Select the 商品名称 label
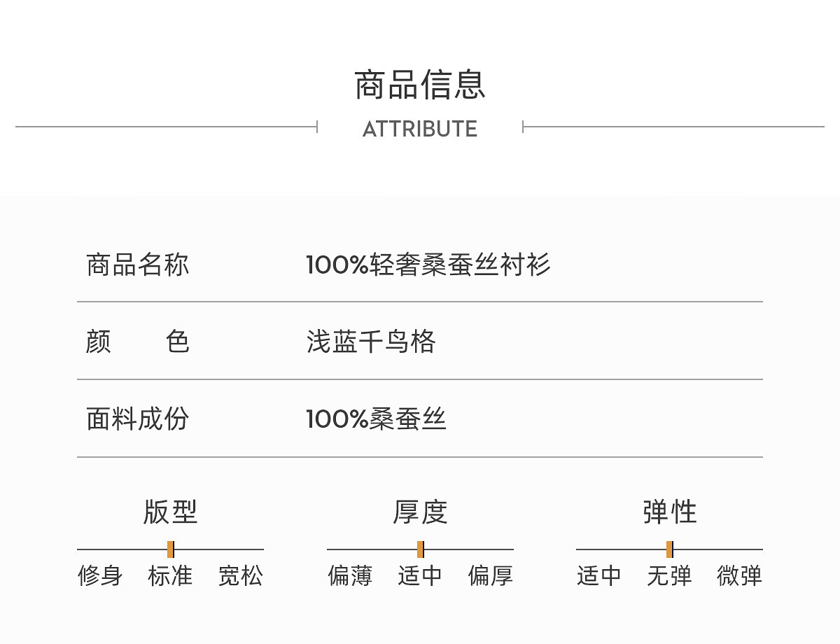840x644 pixels. tap(138, 265)
